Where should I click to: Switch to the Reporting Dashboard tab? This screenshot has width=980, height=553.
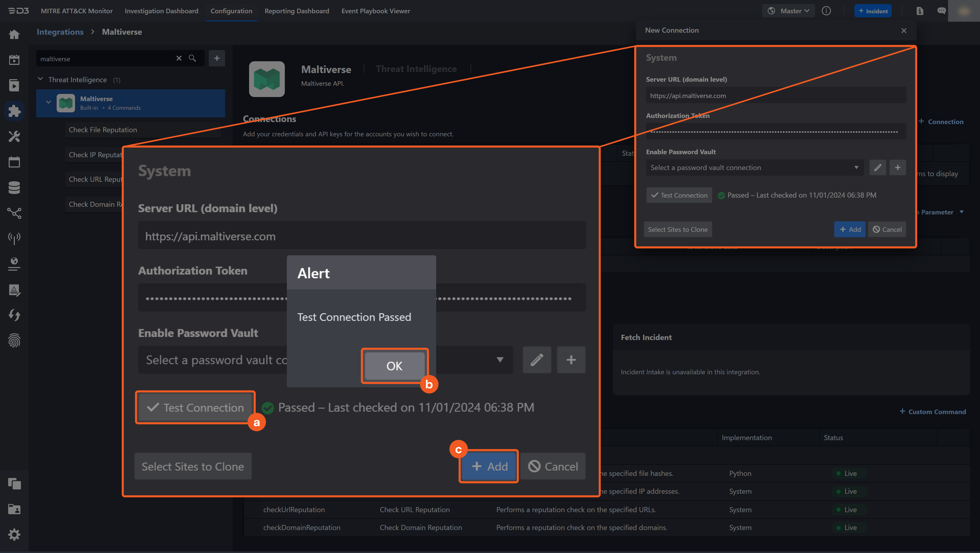pyautogui.click(x=297, y=11)
